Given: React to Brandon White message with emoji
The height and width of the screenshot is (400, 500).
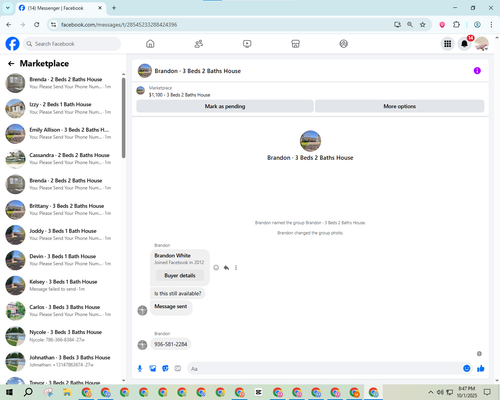Looking at the screenshot, I should pos(216,268).
